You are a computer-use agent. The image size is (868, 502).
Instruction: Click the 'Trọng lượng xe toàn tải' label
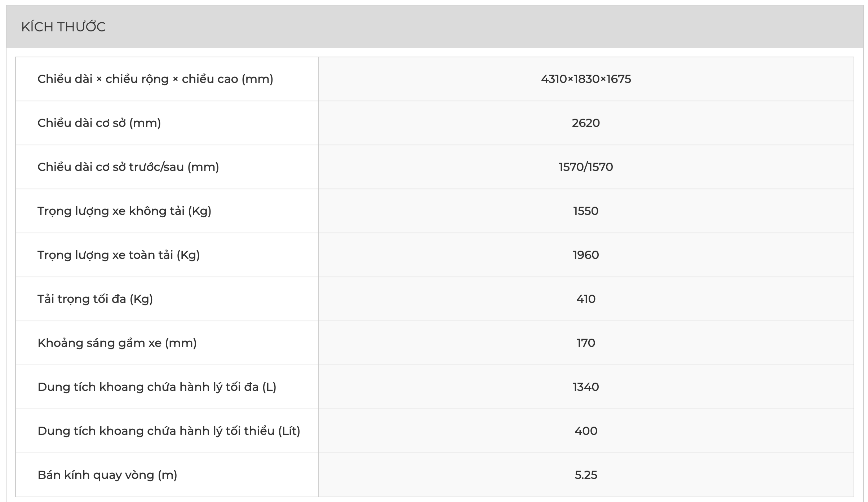pyautogui.click(x=119, y=255)
